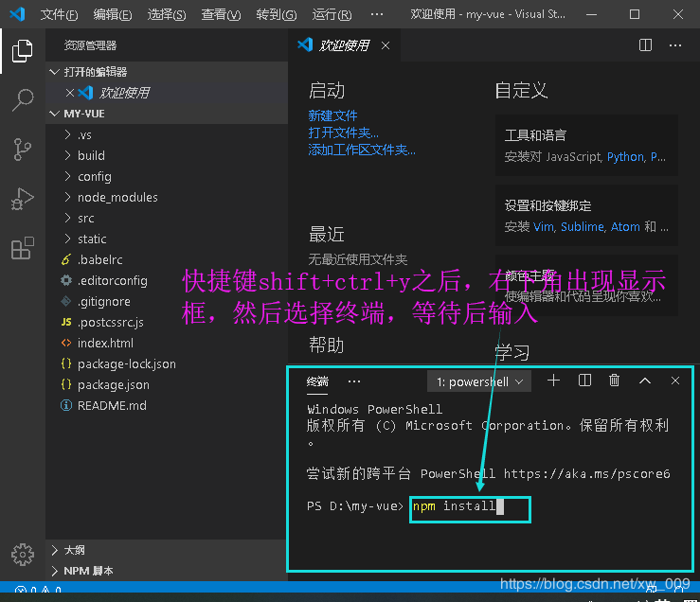Collapse the 打开的编辑器 section
Image resolution: width=700 pixels, height=602 pixels.
click(54, 72)
